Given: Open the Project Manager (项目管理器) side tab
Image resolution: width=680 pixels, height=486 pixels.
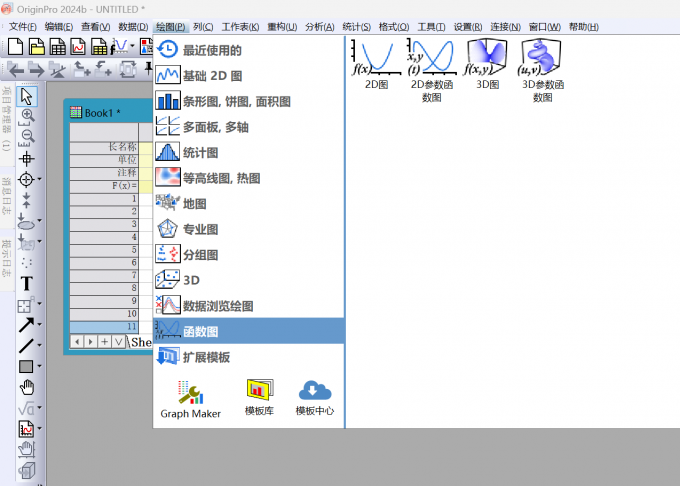Looking at the screenshot, I should (x=6, y=118).
